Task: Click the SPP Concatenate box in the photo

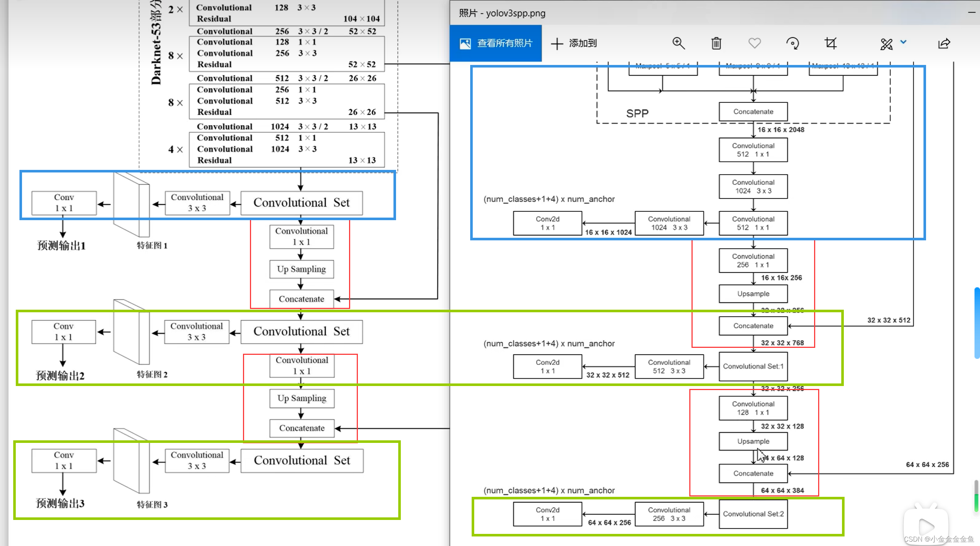Action: [753, 112]
